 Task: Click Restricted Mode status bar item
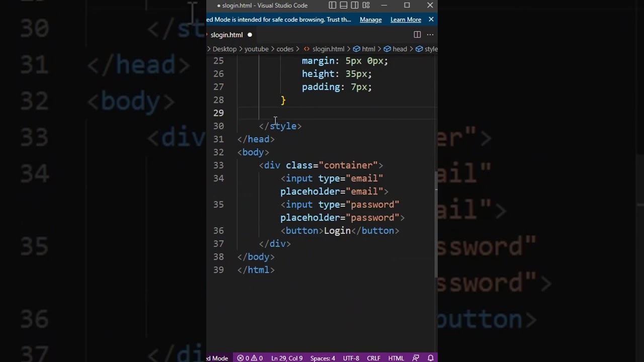218,358
